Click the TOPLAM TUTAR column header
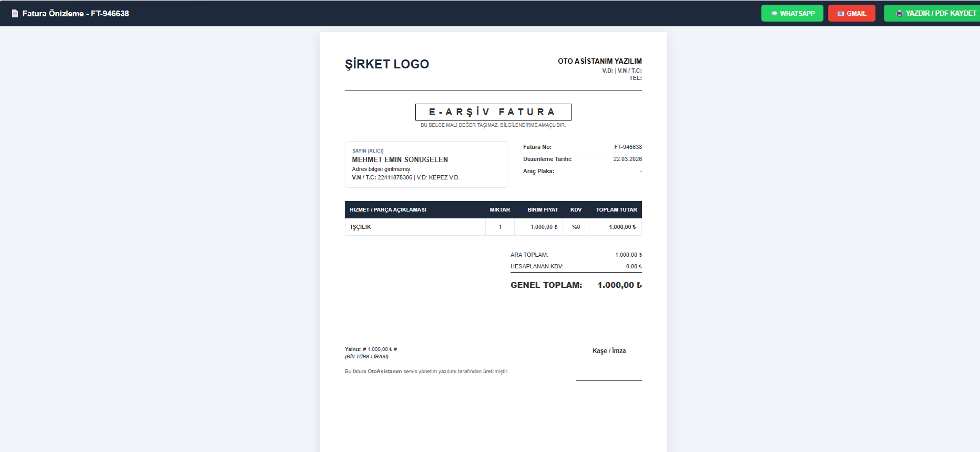This screenshot has height=452, width=980. click(x=616, y=210)
